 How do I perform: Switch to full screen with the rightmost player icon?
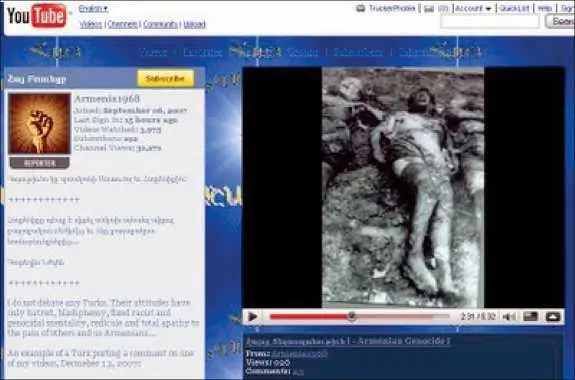click(x=553, y=317)
